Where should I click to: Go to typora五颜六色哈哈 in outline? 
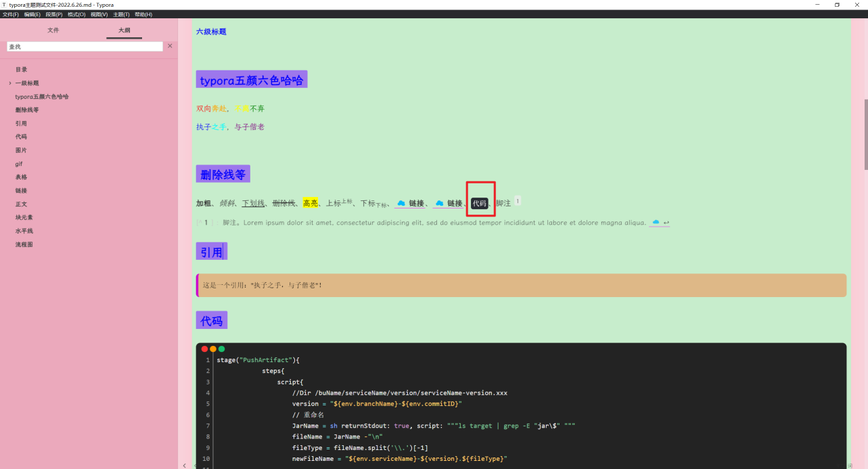pos(42,97)
